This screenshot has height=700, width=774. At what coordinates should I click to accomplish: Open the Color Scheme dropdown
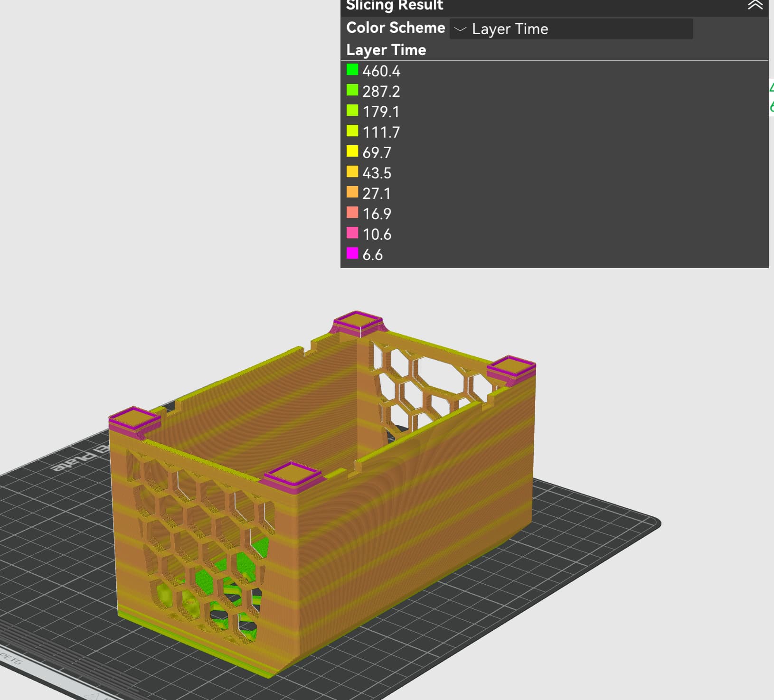(x=571, y=29)
